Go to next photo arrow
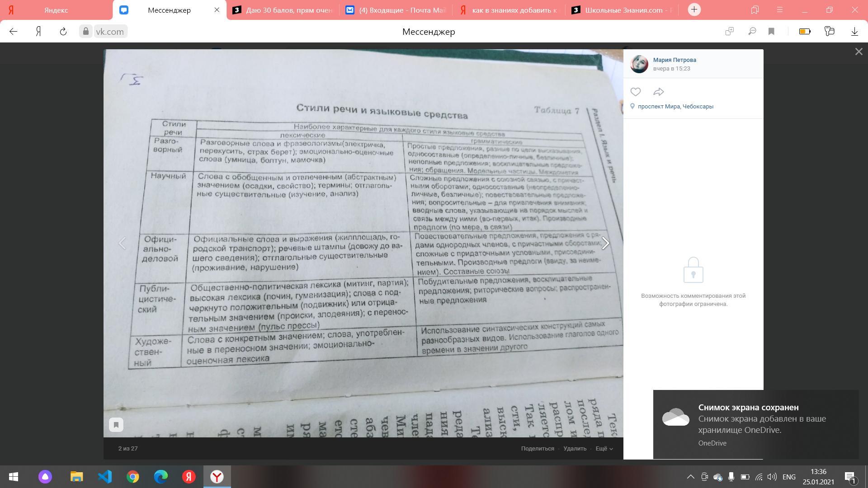The width and height of the screenshot is (868, 488). 605,244
